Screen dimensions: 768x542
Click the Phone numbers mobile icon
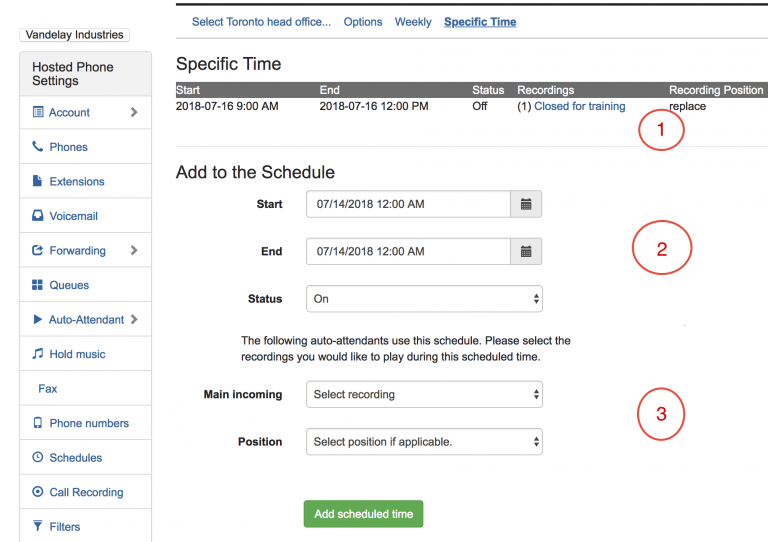pos(38,423)
